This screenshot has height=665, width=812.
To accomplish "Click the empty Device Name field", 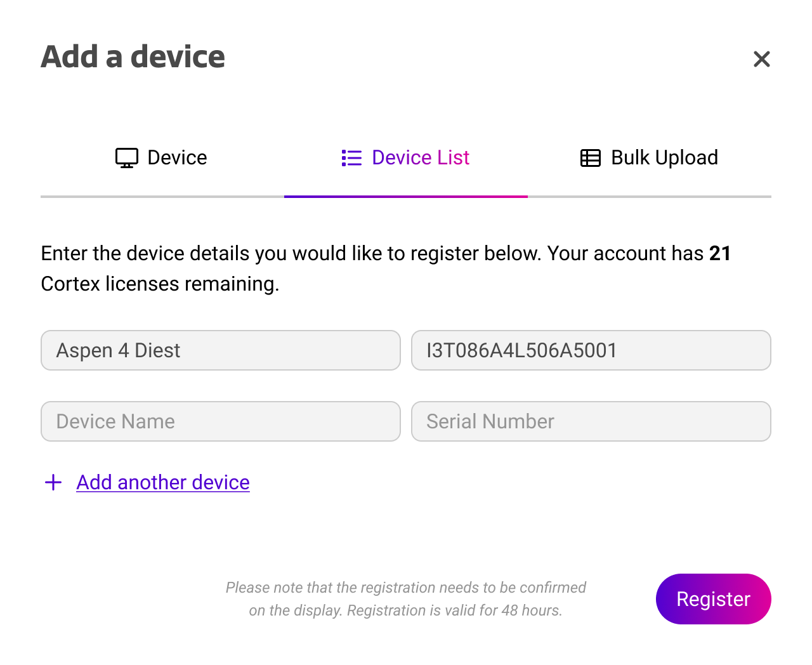I will pos(221,421).
